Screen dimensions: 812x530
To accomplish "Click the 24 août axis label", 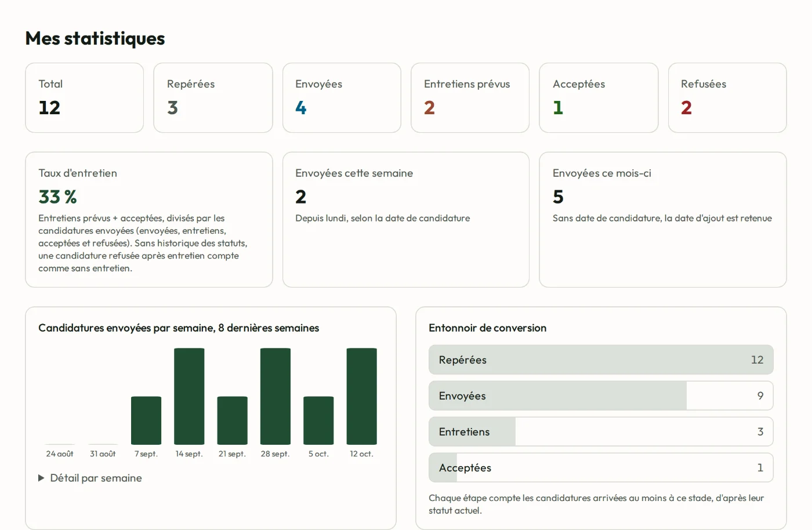I will pos(60,453).
